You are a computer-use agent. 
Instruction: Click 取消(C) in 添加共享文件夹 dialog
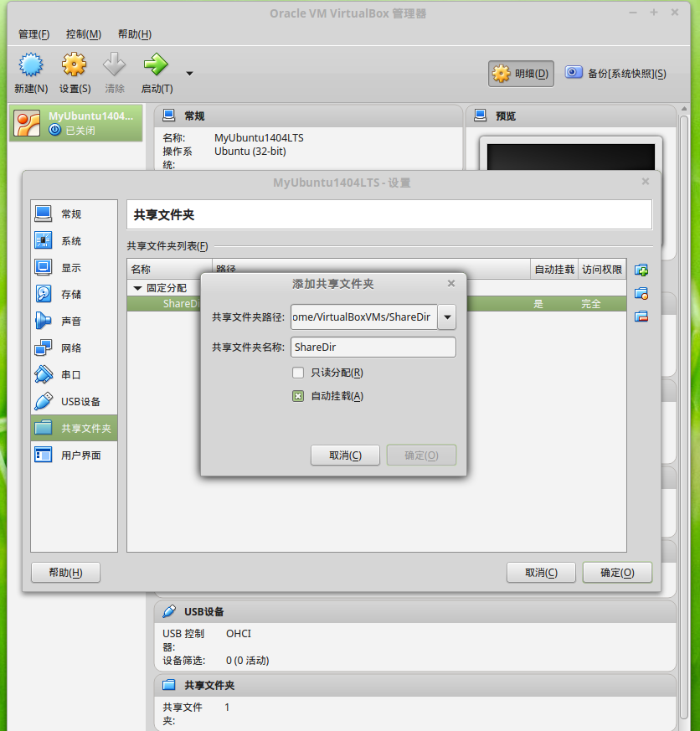pyautogui.click(x=345, y=455)
